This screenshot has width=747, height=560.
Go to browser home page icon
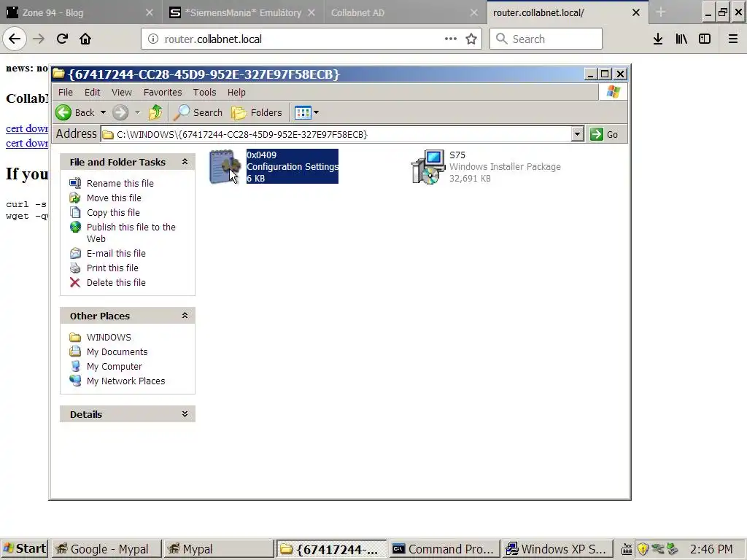click(x=85, y=39)
